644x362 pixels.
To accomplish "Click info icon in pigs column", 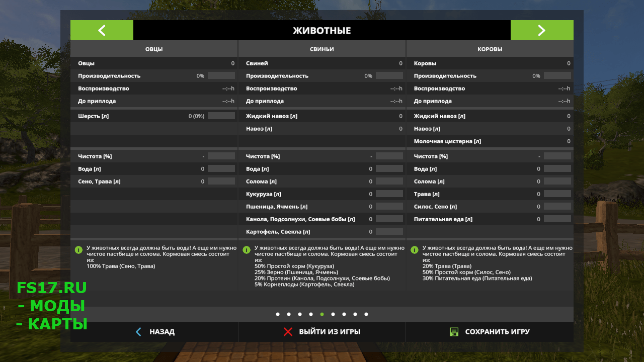I will pyautogui.click(x=247, y=249).
